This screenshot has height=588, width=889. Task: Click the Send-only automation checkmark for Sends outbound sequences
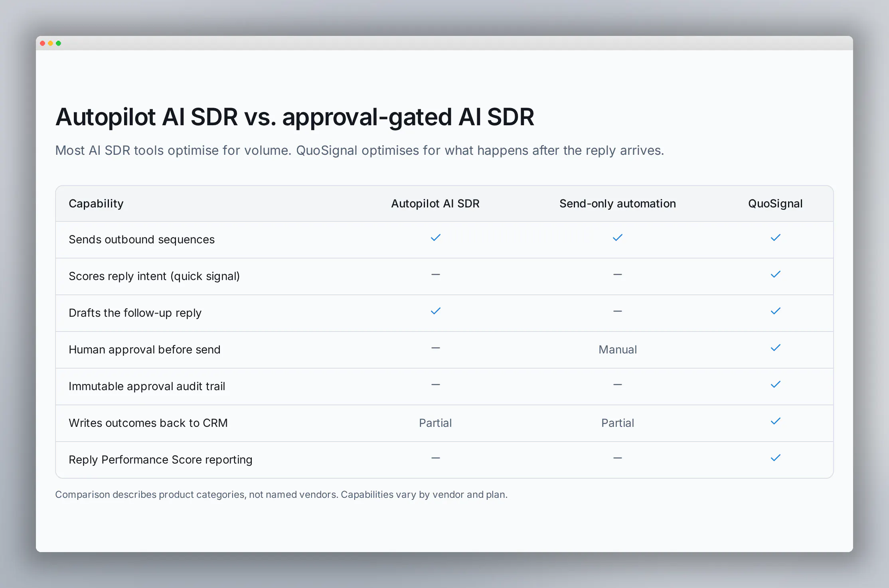tap(617, 238)
